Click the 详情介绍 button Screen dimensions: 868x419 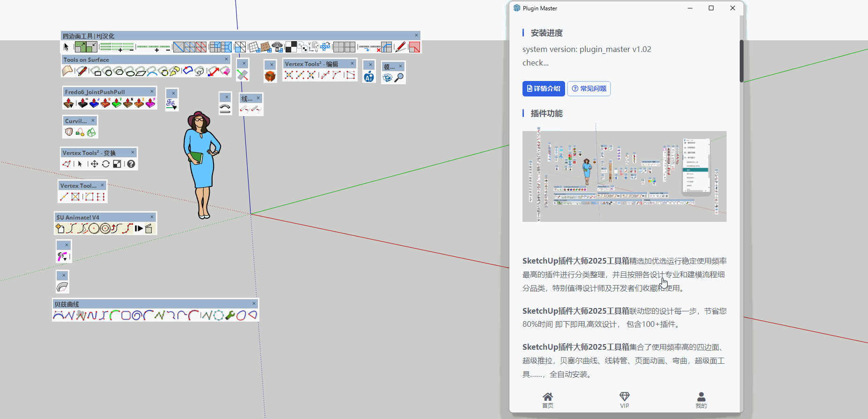[x=544, y=88]
